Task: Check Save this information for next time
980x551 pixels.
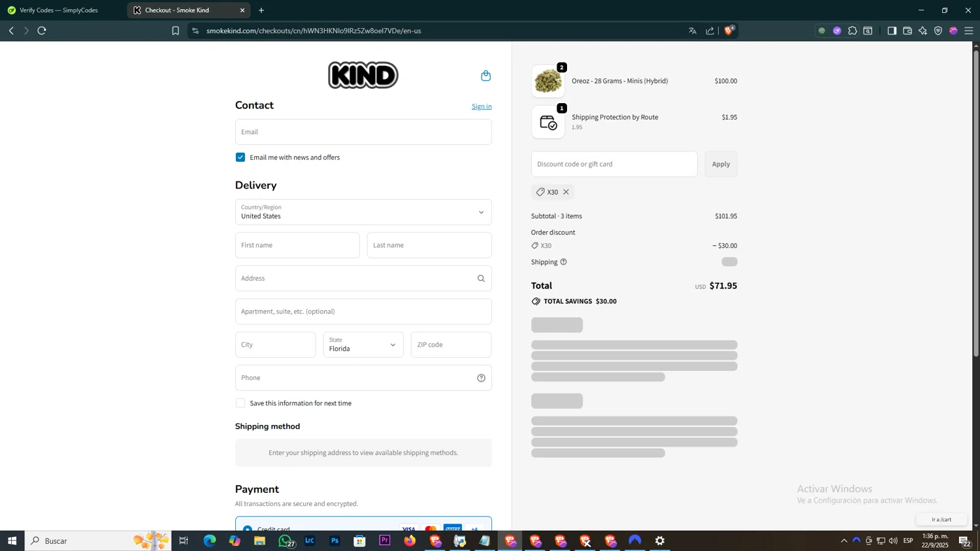Action: [240, 403]
